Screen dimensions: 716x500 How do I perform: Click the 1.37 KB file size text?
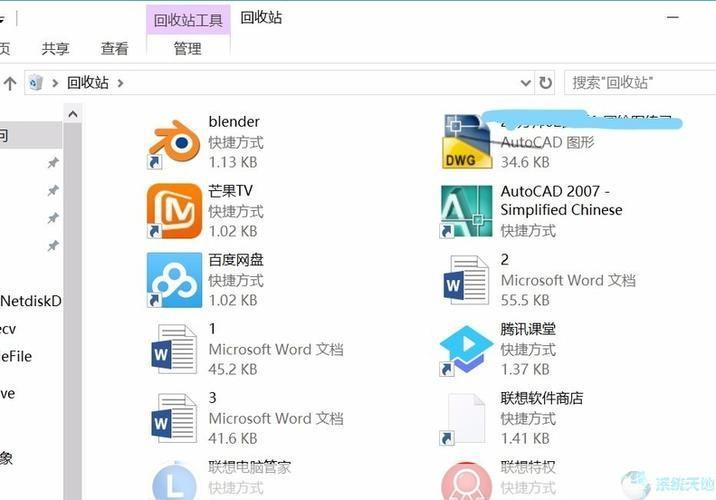[525, 369]
